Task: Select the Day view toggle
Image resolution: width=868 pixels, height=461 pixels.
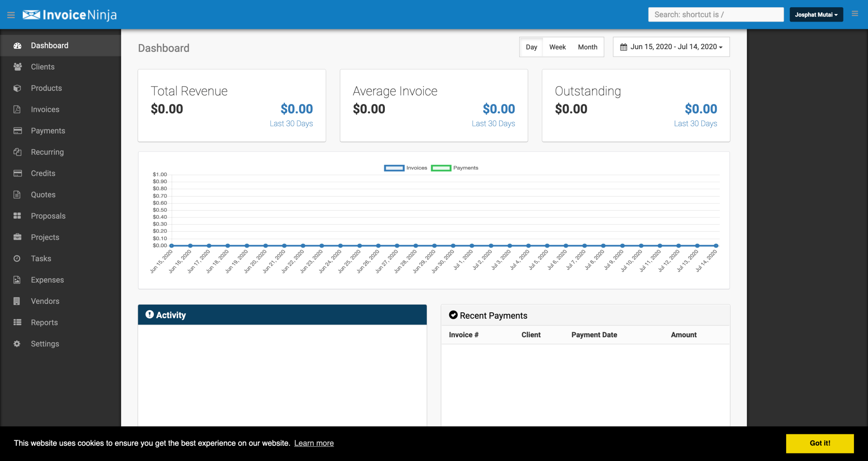Action: [x=531, y=47]
